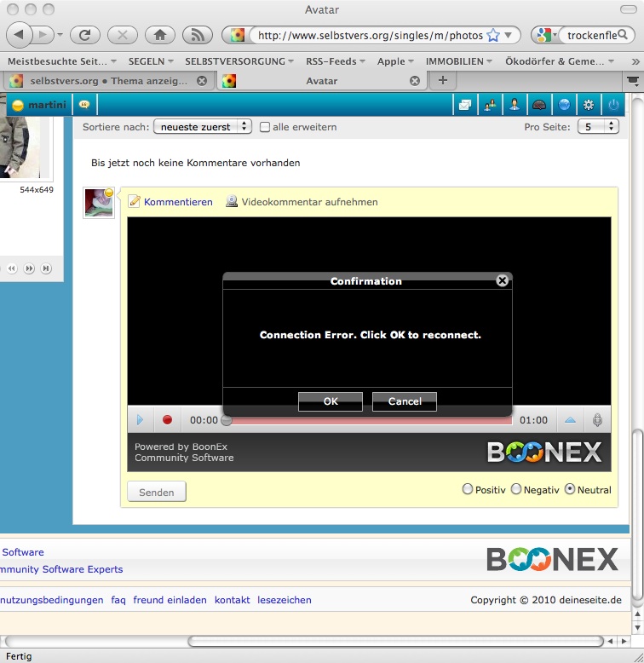This screenshot has height=663, width=644.
Task: Select the Positiv radio button
Action: point(467,489)
